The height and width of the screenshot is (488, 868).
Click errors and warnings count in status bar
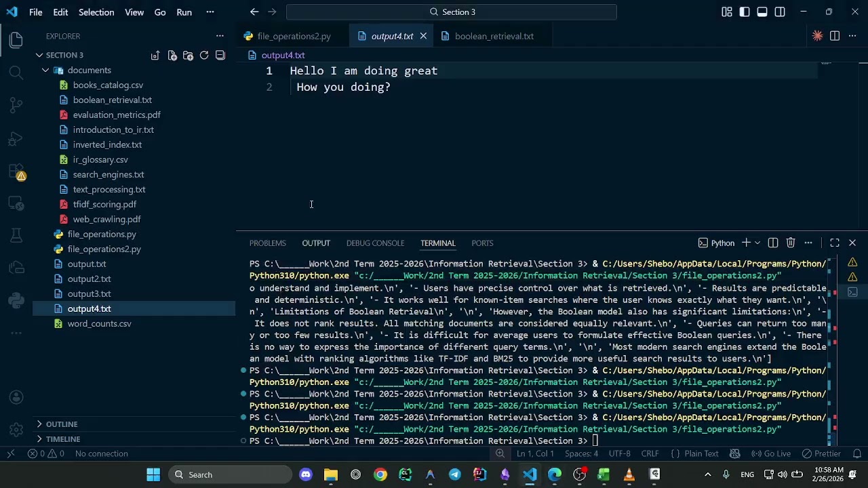click(46, 454)
